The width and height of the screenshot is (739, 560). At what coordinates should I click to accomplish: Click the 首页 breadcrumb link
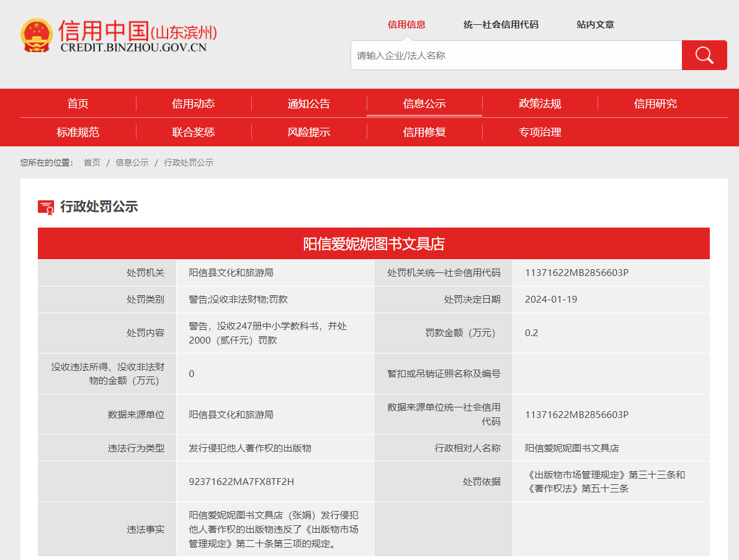pos(92,162)
